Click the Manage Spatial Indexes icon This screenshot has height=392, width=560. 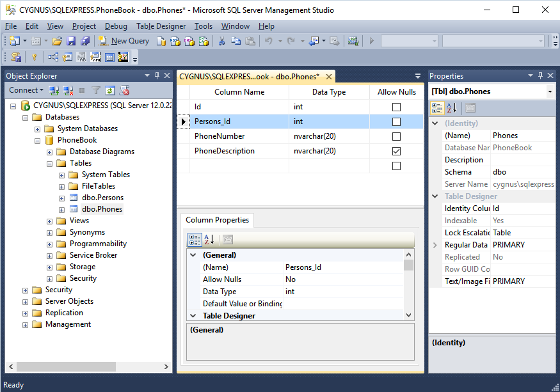pyautogui.click(x=124, y=57)
